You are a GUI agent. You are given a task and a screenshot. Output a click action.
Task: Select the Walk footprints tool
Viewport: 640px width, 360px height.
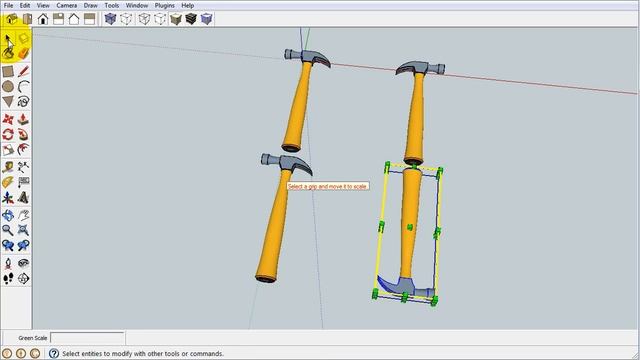tap(8, 278)
